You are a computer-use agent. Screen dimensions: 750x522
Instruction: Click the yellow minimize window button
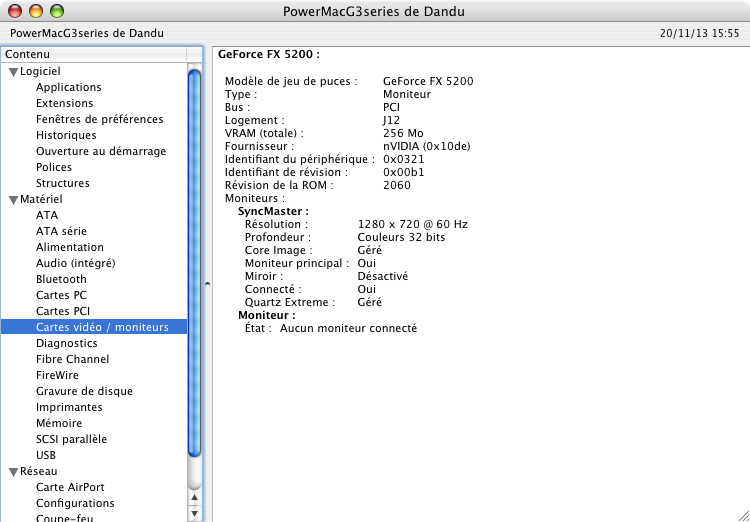36,11
